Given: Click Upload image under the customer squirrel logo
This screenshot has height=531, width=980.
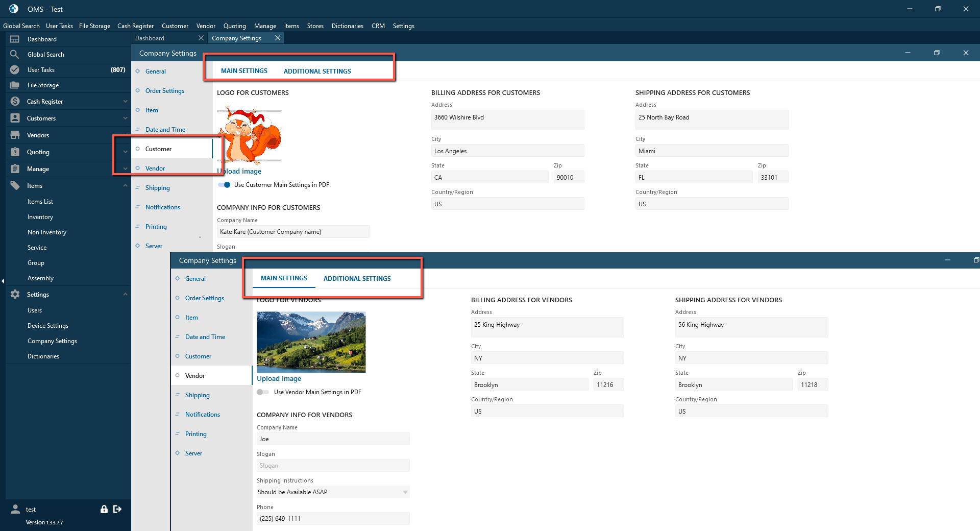Looking at the screenshot, I should click(x=239, y=172).
